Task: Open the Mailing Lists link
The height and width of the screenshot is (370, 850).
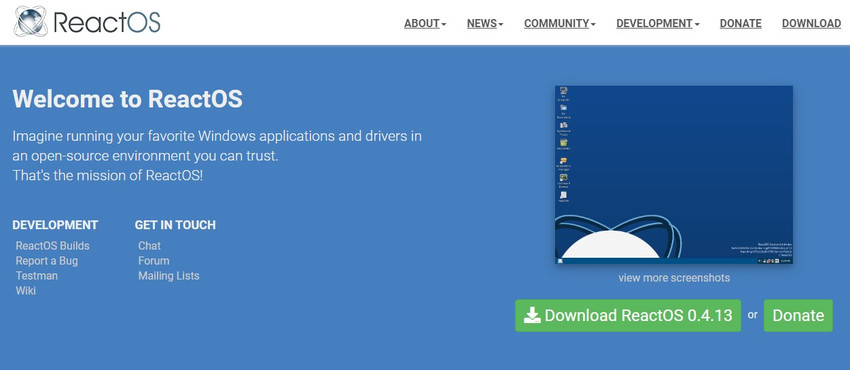Action: point(169,276)
